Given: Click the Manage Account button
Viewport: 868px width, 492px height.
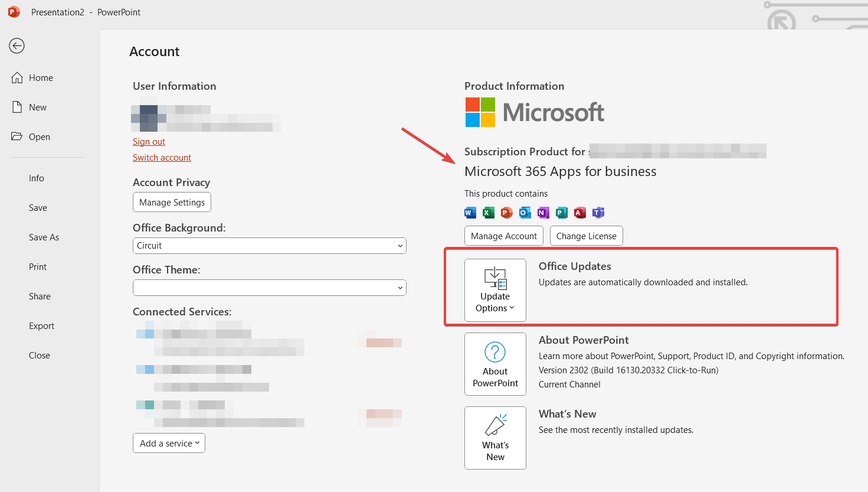Looking at the screenshot, I should tap(503, 235).
